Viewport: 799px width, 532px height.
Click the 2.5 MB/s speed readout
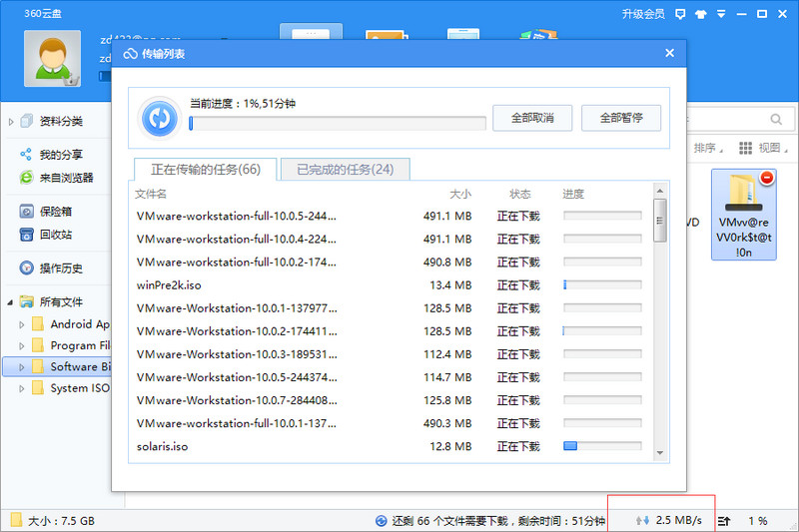click(679, 520)
